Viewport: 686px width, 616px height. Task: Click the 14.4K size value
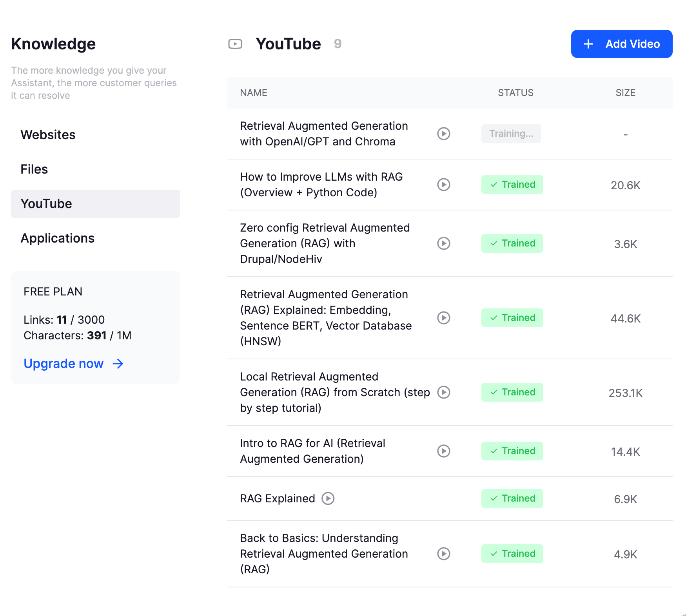626,452
